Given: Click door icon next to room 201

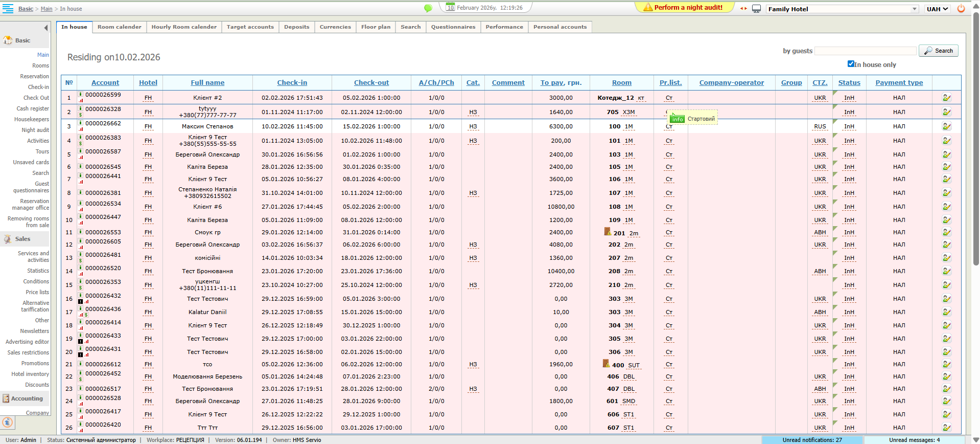Looking at the screenshot, I should tap(608, 232).
